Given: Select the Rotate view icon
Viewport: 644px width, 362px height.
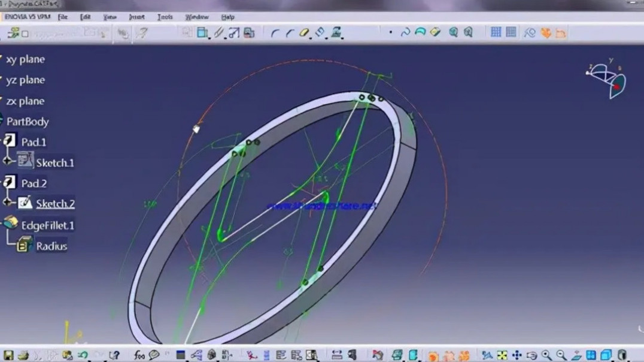Looking at the screenshot, I should (531, 355).
